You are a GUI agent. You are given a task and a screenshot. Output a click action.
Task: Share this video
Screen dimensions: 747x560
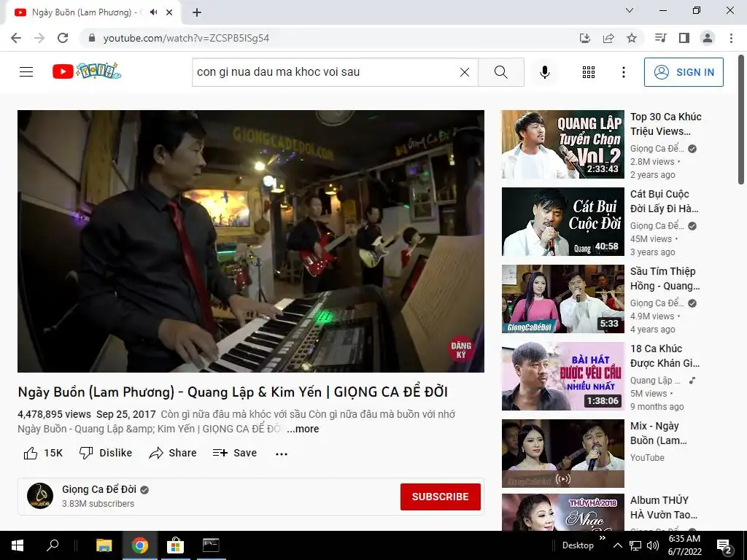pyautogui.click(x=172, y=453)
